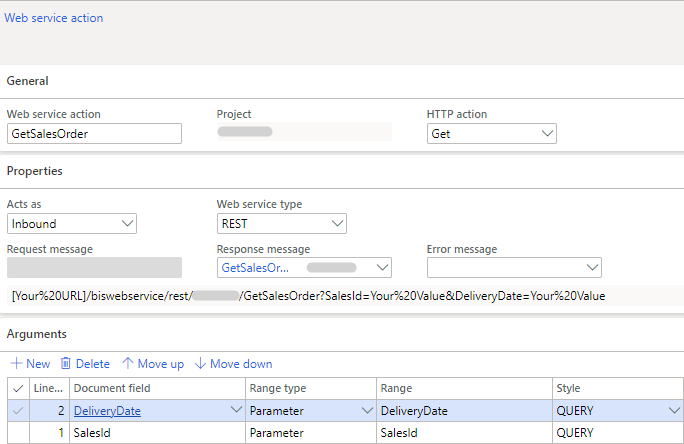684x444 pixels.
Task: Click the Move down arrow icon
Action: pos(200,364)
